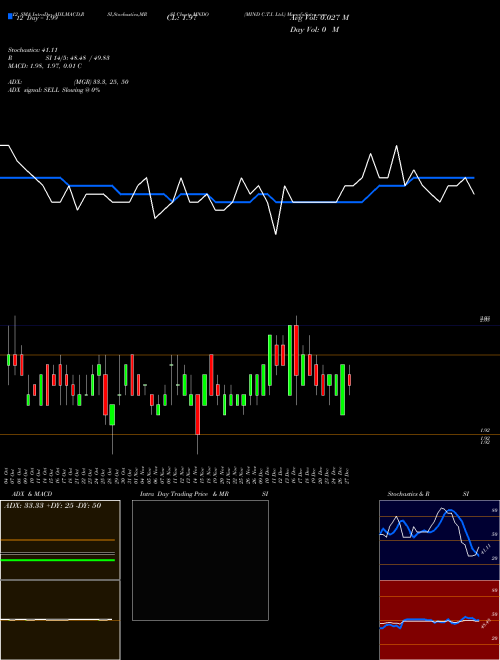Select 'ADX signal: SELL Slowing @ 0%' text

coord(54,90)
